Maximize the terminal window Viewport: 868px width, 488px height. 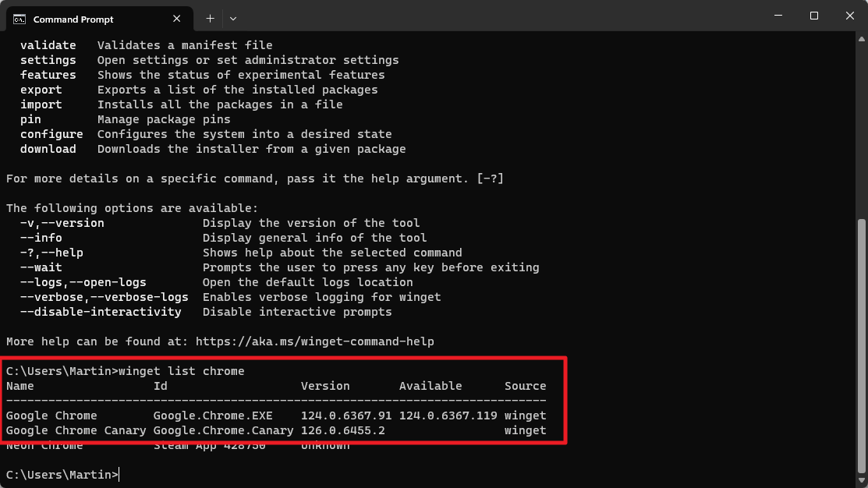814,16
